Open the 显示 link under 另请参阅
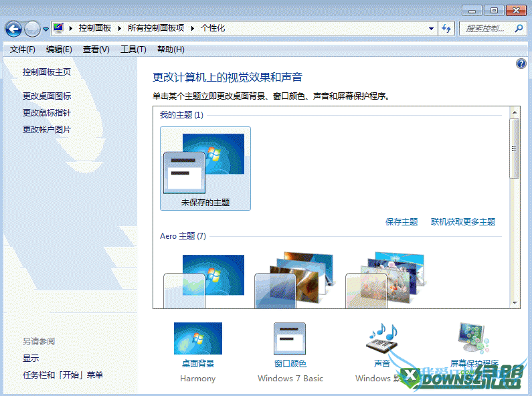The image size is (532, 396). [x=31, y=358]
